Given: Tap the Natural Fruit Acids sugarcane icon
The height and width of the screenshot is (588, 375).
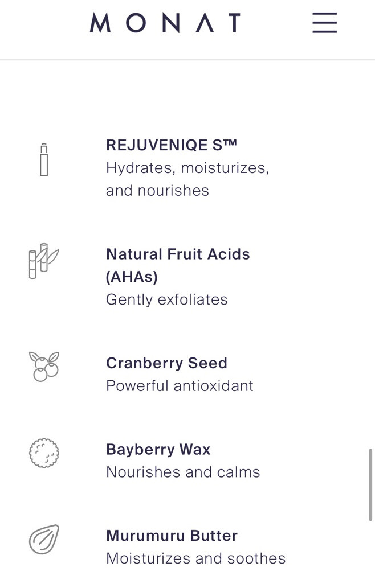Looking at the screenshot, I should [44, 261].
